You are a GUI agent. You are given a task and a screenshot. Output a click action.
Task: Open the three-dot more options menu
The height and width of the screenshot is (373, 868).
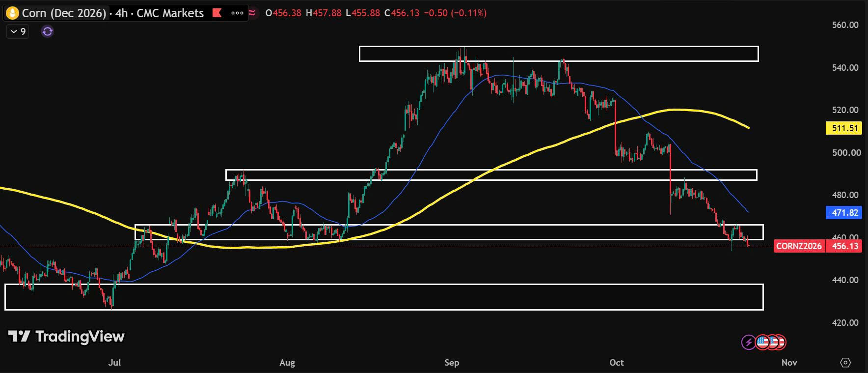coord(237,13)
